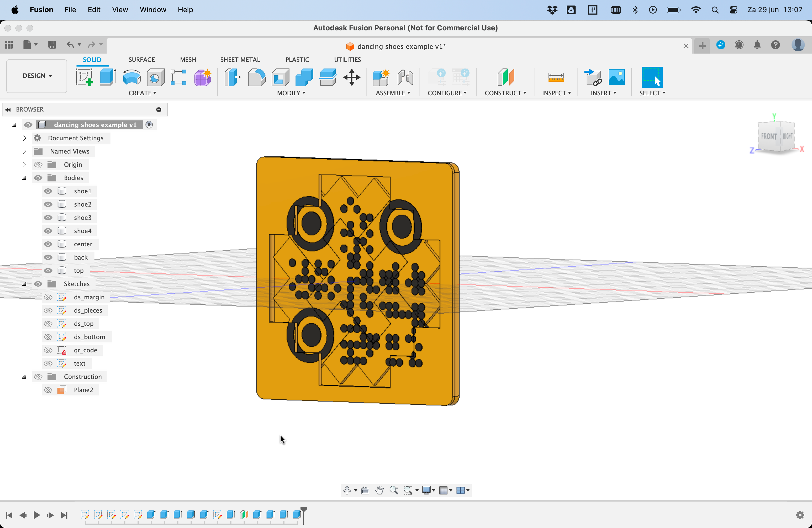
Task: Hide the top body
Action: point(48,271)
